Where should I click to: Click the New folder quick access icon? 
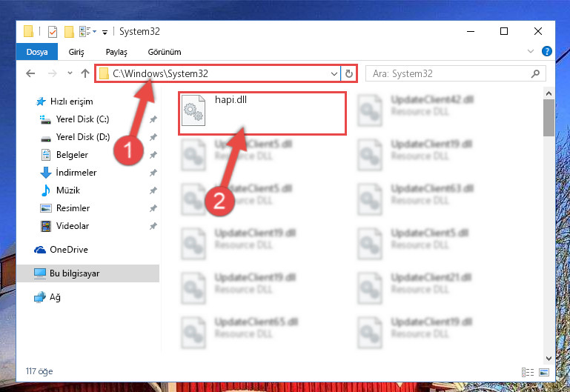click(x=69, y=32)
